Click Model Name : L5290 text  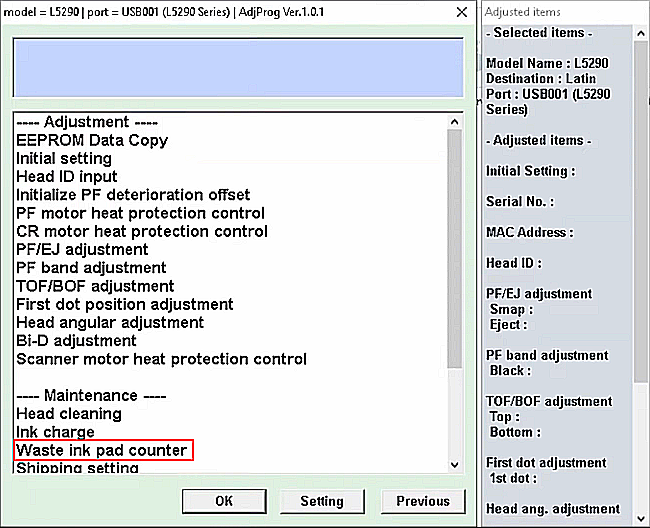(x=547, y=63)
